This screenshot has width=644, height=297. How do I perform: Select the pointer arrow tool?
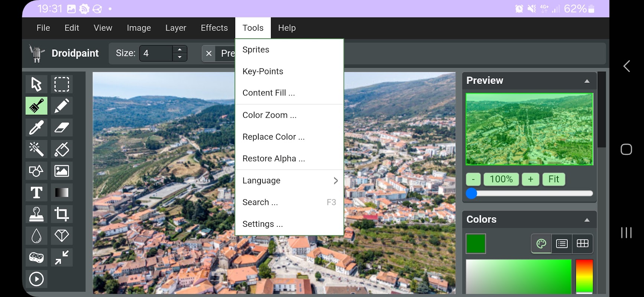(36, 84)
